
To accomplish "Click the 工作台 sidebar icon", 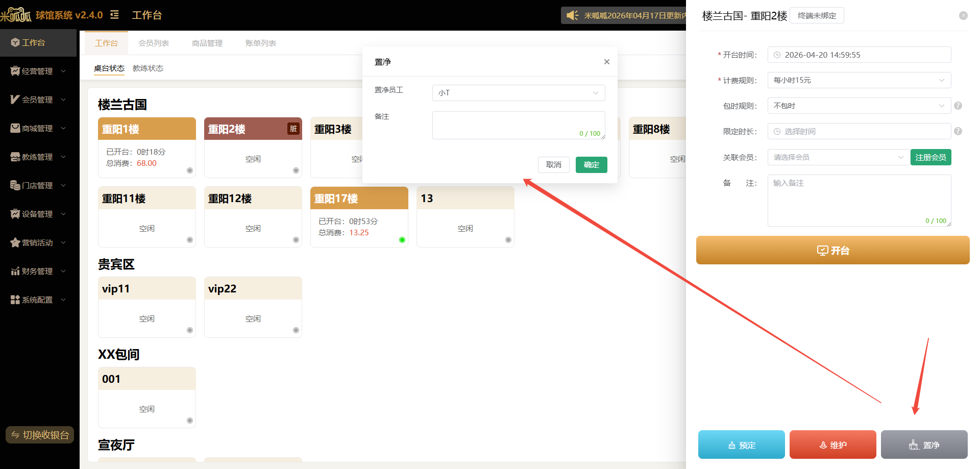I will [15, 42].
